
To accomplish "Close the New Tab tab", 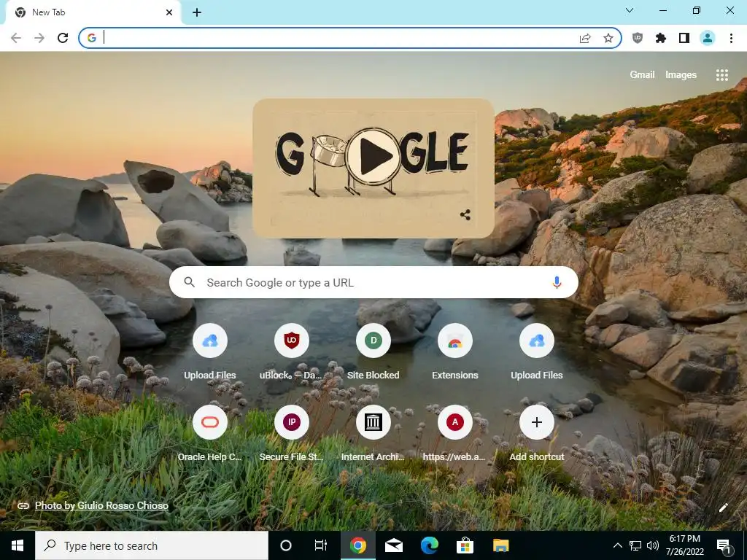I will coord(169,12).
